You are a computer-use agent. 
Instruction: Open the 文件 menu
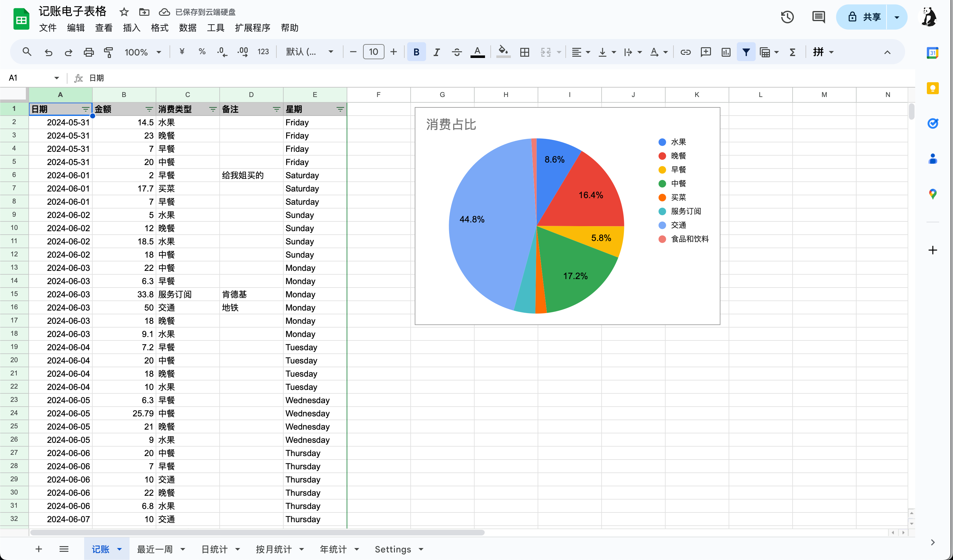[x=48, y=28]
